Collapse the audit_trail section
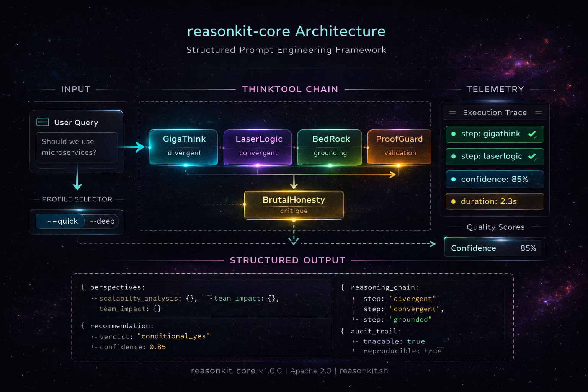588x392 pixels. tap(374, 332)
